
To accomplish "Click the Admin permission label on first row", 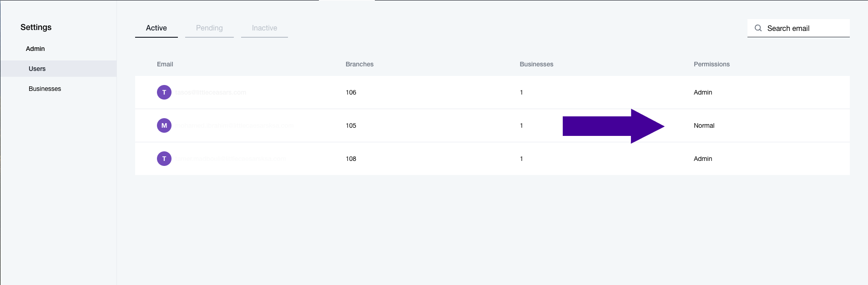I will tap(702, 92).
